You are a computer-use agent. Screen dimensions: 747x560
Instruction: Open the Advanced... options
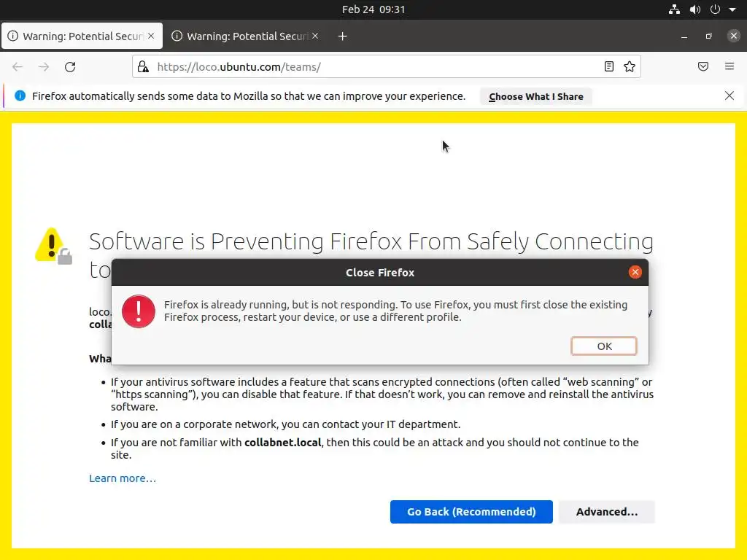(606, 512)
